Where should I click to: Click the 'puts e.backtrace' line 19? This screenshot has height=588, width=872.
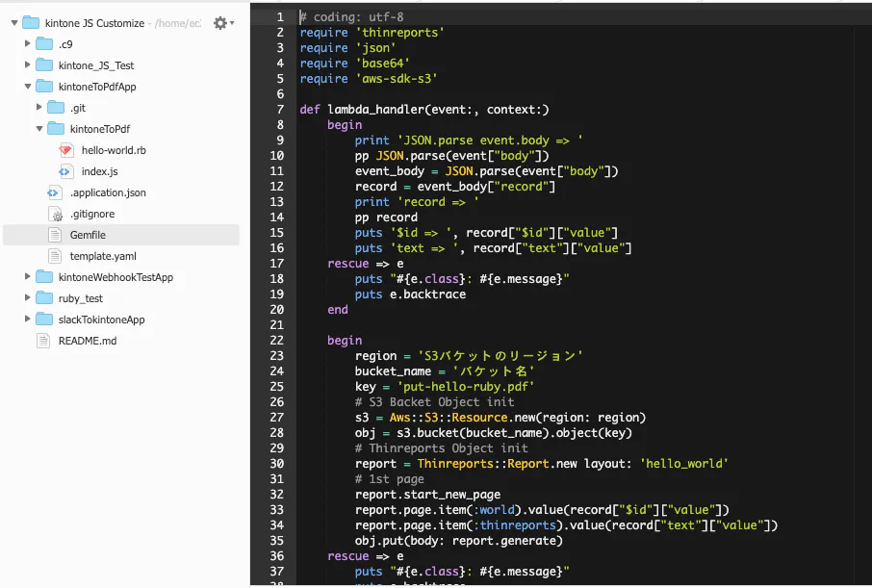410,294
